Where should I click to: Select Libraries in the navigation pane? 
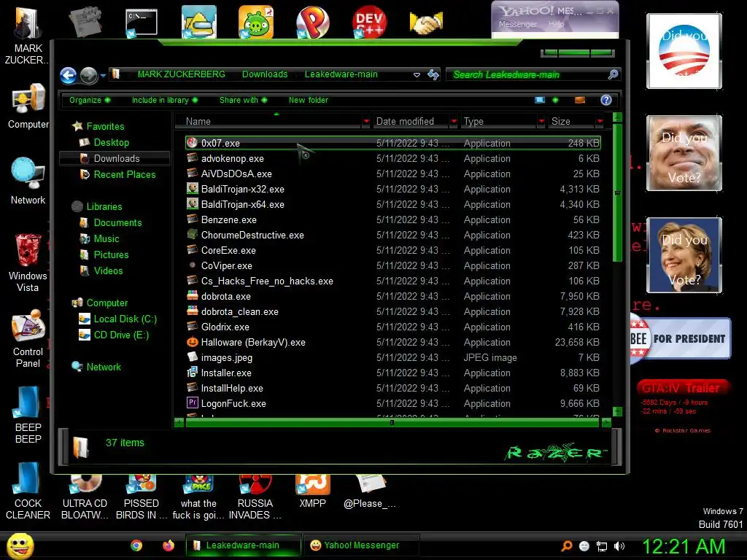click(x=104, y=206)
